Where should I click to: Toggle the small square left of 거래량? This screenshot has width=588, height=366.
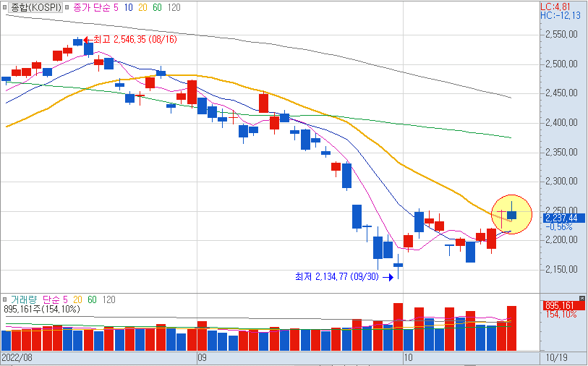pyautogui.click(x=5, y=299)
